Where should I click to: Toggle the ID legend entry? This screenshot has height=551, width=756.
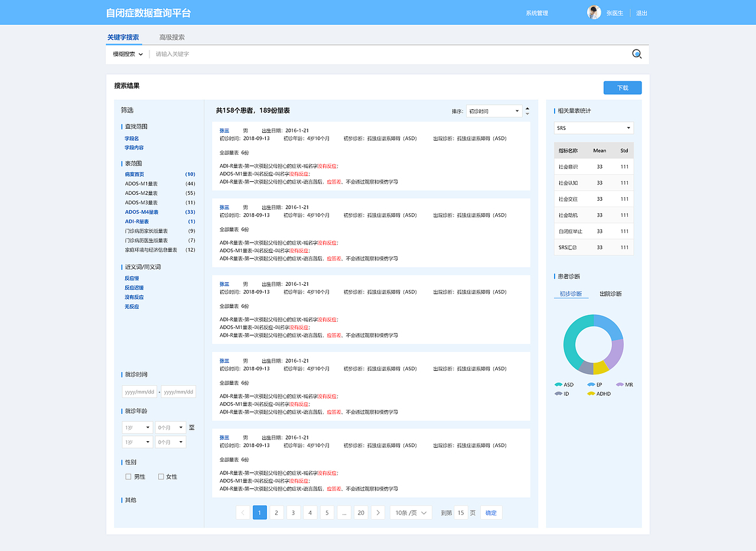tap(562, 393)
